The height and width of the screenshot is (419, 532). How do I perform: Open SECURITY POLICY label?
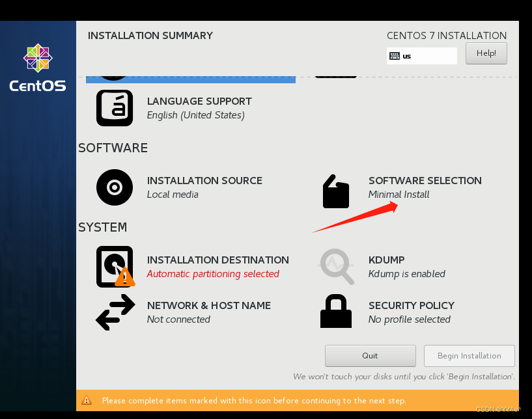(x=412, y=305)
